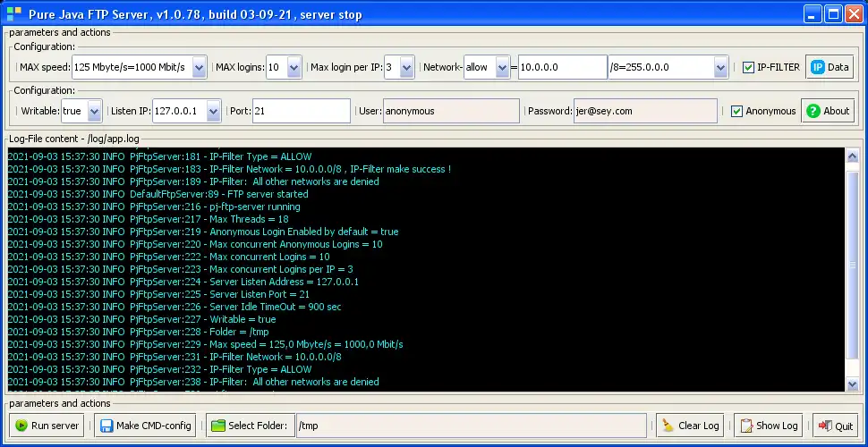This screenshot has height=447, width=868.
Task: Open the MAX speed dropdown
Action: (200, 67)
